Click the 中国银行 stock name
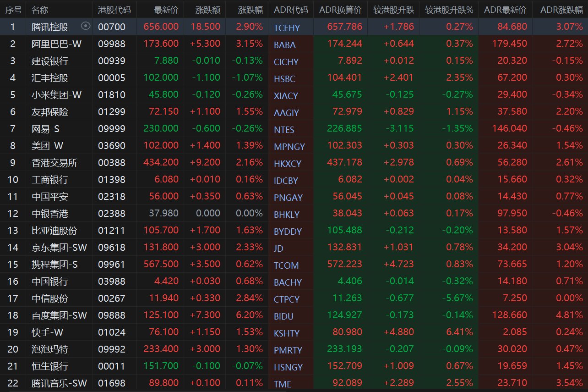This screenshot has width=588, height=392. pos(50,282)
